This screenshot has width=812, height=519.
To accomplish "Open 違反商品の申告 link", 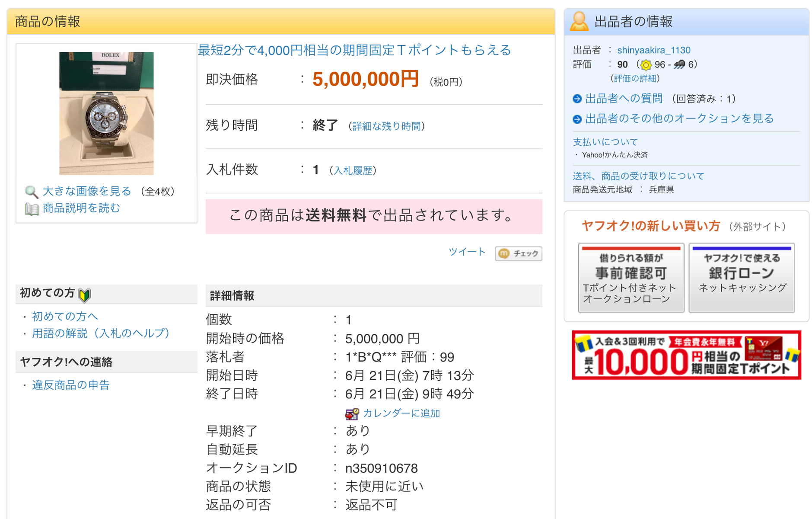I will click(71, 385).
